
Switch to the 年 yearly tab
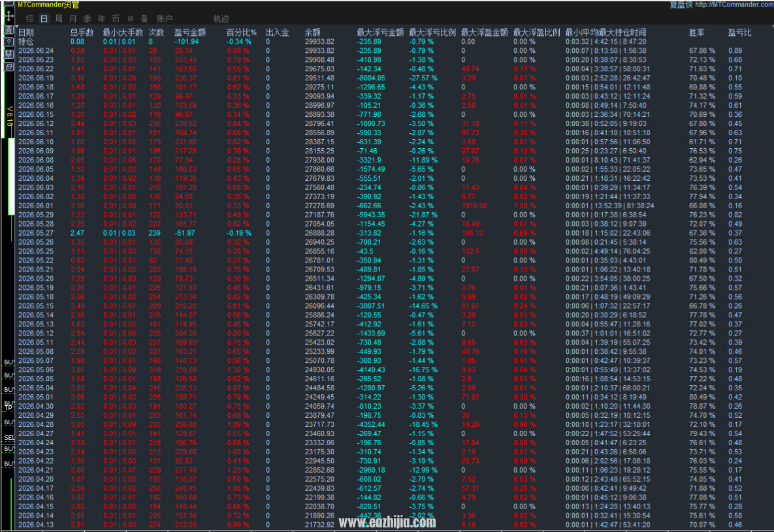tap(102, 19)
